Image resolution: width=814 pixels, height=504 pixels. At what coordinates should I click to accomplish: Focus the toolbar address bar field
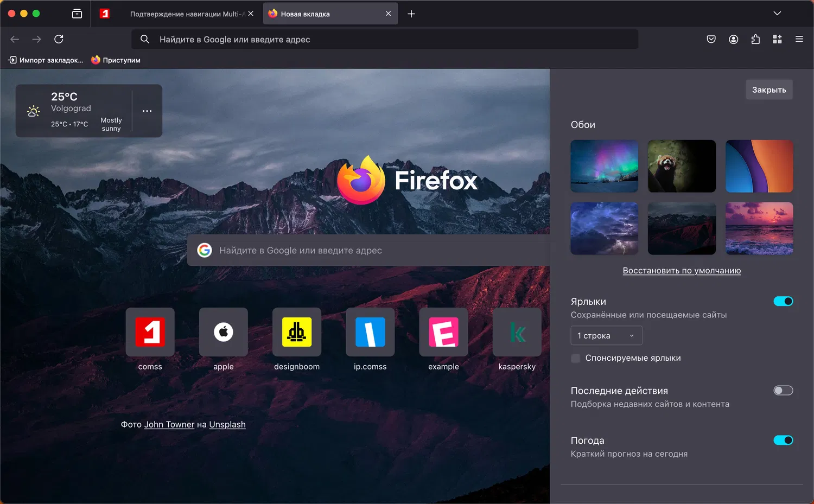click(x=385, y=39)
